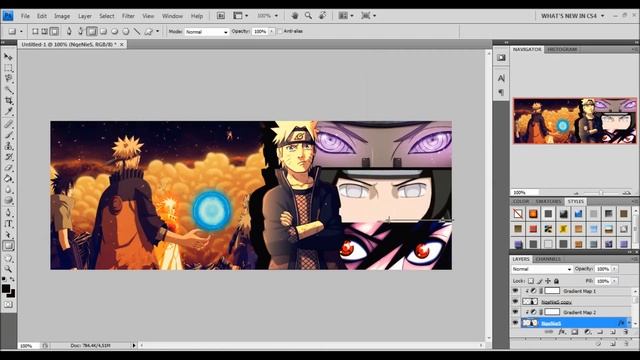This screenshot has width=640, height=360.
Task: Open the Character panel icon
Action: [x=501, y=78]
